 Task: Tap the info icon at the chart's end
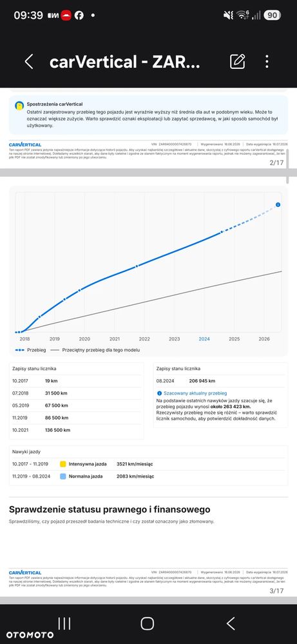(278, 204)
